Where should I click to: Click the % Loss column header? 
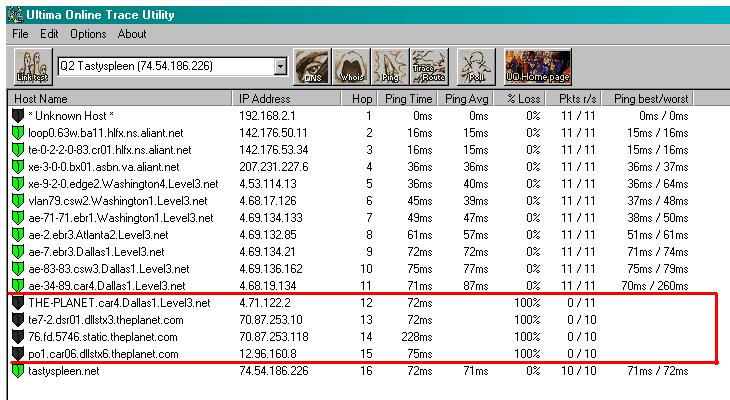(523, 99)
